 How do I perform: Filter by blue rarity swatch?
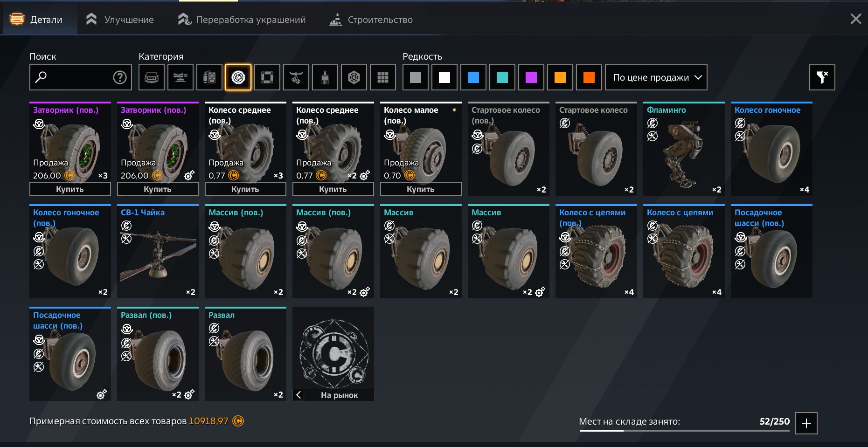pos(473,77)
